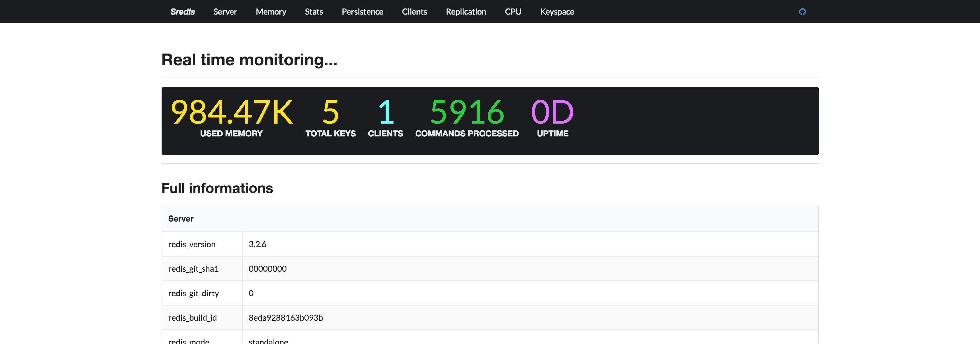This screenshot has height=344, width=980.
Task: Select the redis_version row value 3.2.6
Action: coord(258,244)
